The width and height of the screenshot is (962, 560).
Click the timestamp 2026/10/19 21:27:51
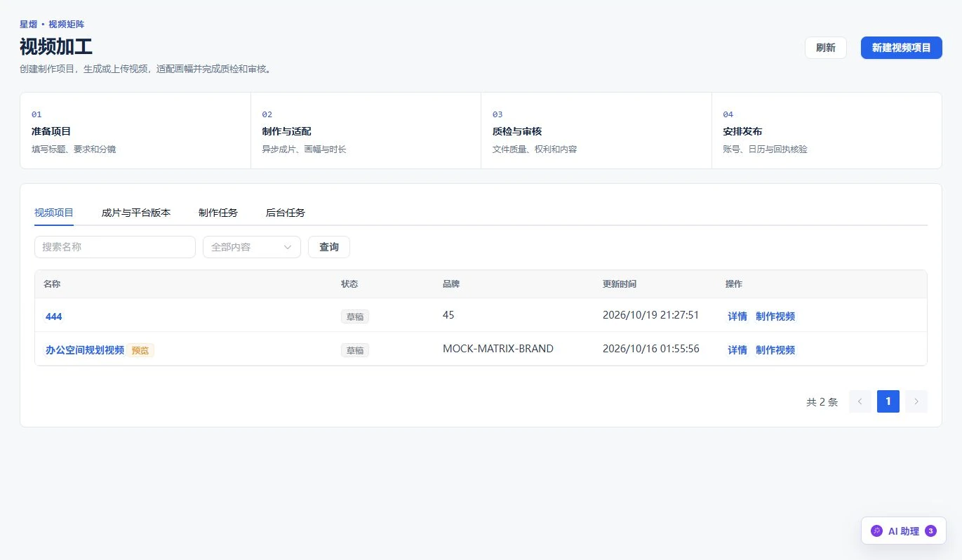[651, 315]
